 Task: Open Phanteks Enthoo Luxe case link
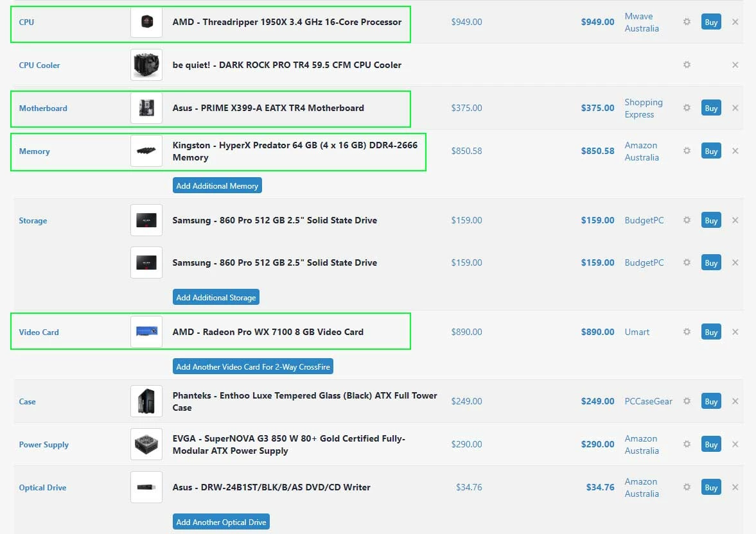[x=304, y=401]
